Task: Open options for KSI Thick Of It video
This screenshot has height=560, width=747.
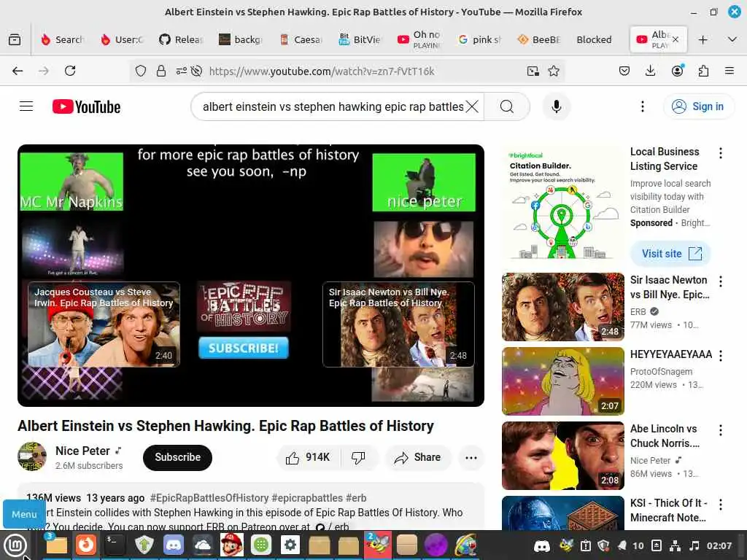Action: coord(720,505)
